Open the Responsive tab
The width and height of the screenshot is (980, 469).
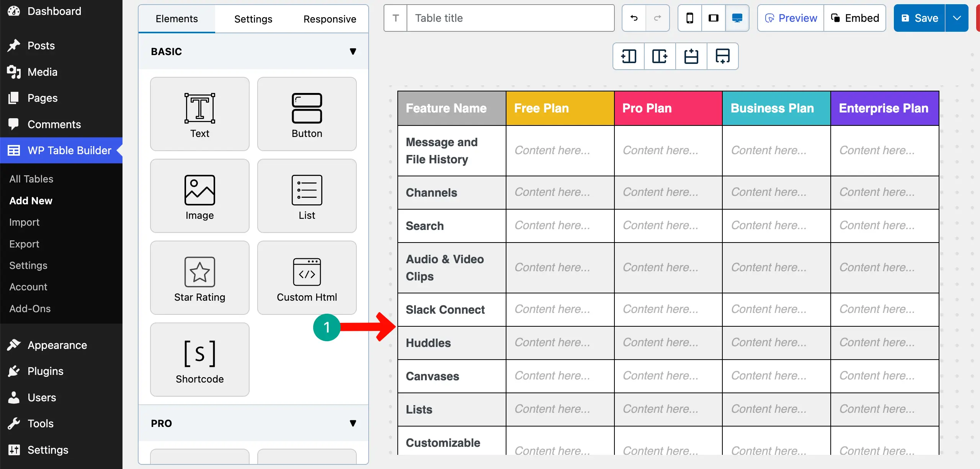330,18
